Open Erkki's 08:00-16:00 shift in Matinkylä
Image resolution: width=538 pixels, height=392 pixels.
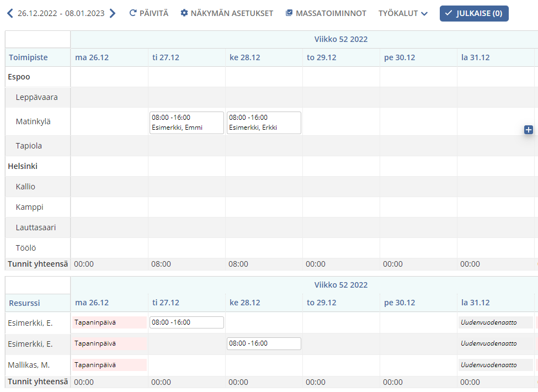[264, 123]
